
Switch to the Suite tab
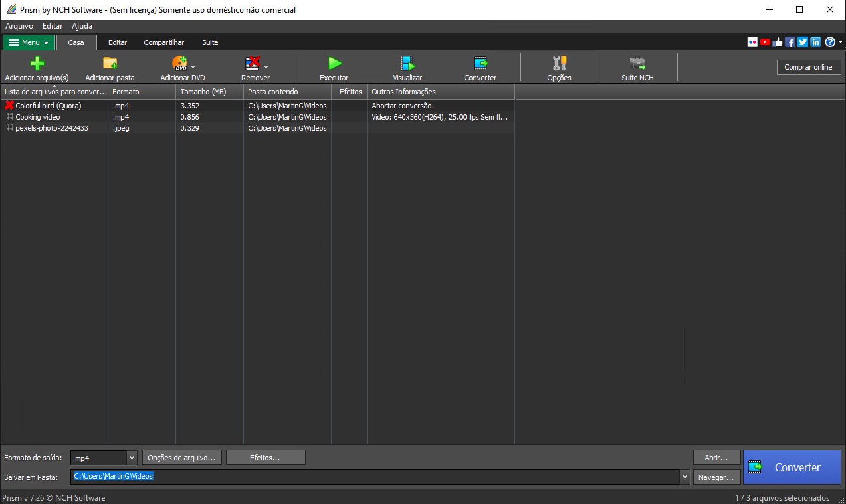[x=210, y=42]
